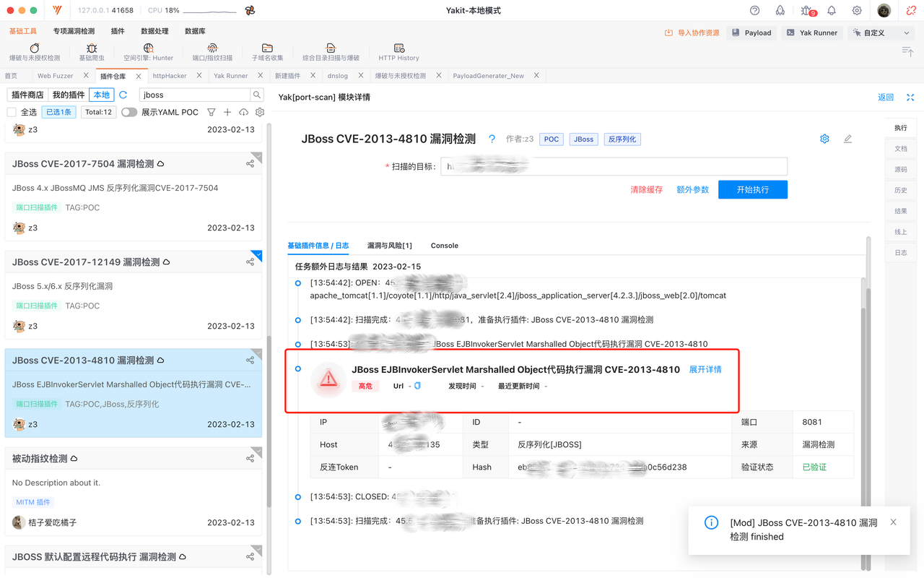The width and height of the screenshot is (924, 578).
Task: Share the JBoss CVE-2017-7504 plugin
Action: pos(250,164)
